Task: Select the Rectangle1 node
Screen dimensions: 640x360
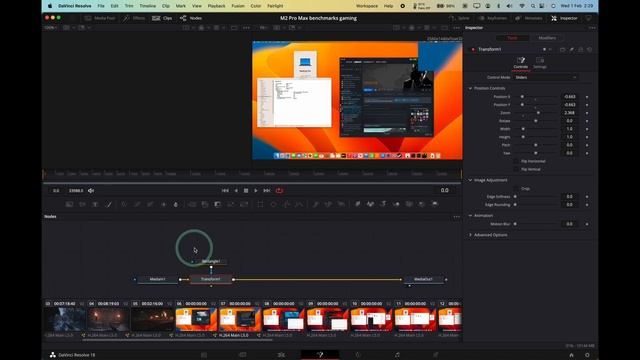Action: (x=211, y=261)
